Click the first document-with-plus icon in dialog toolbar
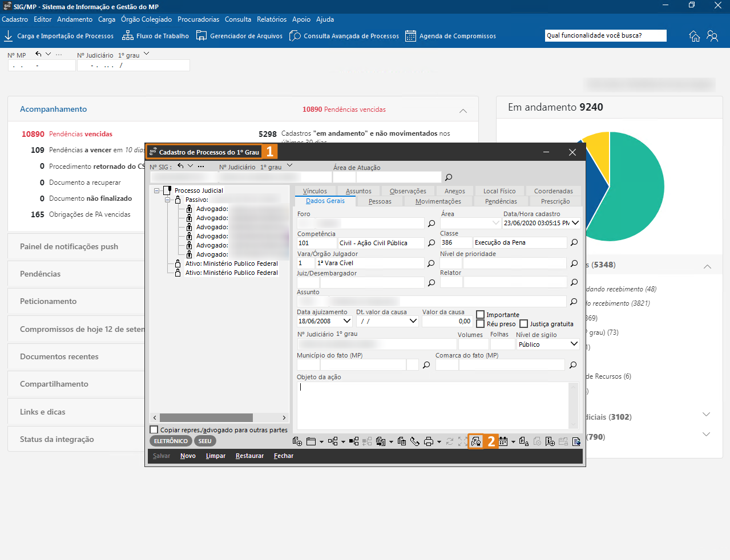Viewport: 730px width, 560px height. [297, 441]
